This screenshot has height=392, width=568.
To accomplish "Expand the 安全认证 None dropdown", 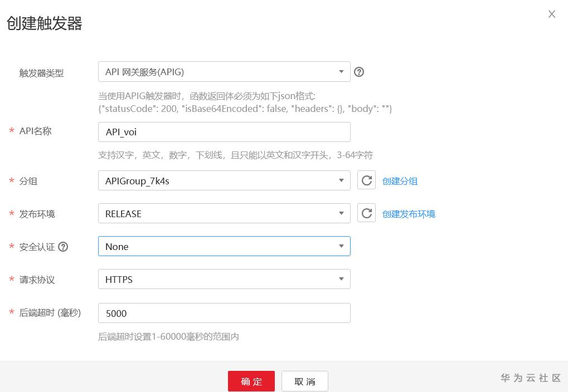I will [x=341, y=246].
